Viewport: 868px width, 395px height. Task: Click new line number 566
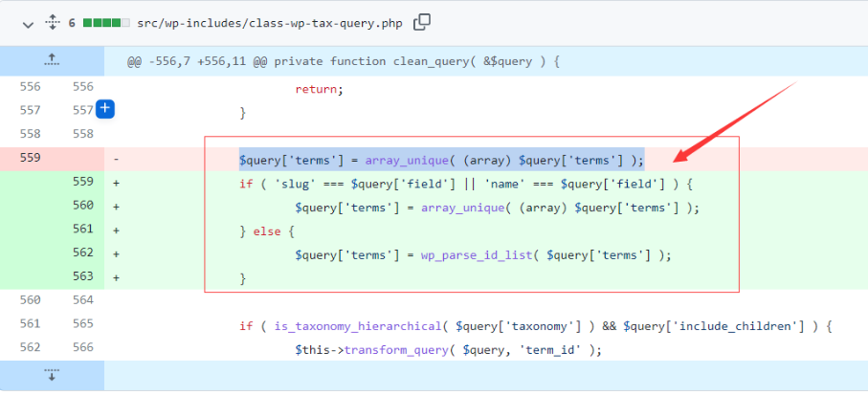[83, 347]
